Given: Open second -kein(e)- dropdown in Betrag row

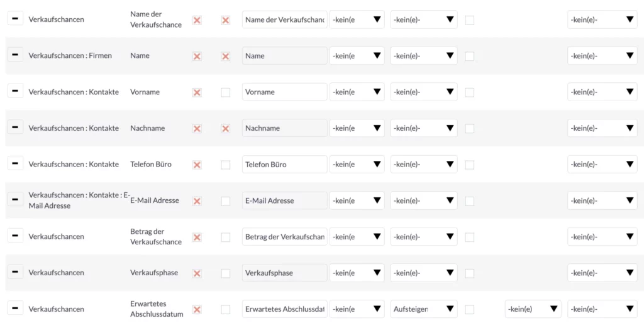Looking at the screenshot, I should (x=424, y=236).
